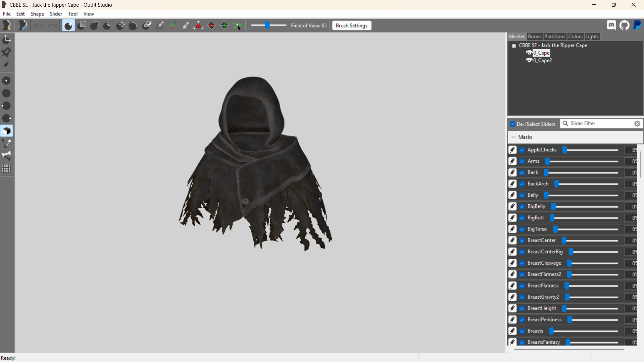
Task: Click the Brush Settings button
Action: [351, 25]
